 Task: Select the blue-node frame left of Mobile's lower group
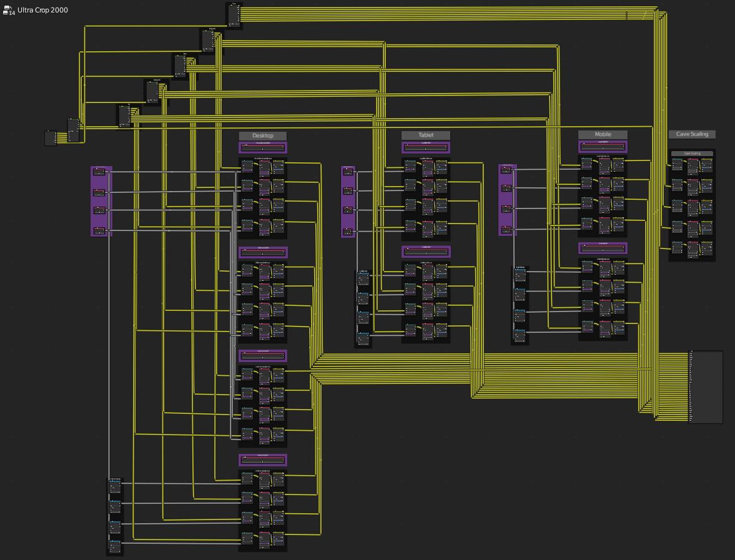pos(520,305)
